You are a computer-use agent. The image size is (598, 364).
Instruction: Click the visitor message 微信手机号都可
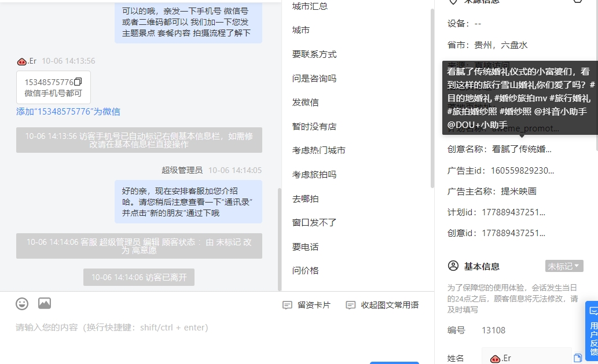[53, 93]
